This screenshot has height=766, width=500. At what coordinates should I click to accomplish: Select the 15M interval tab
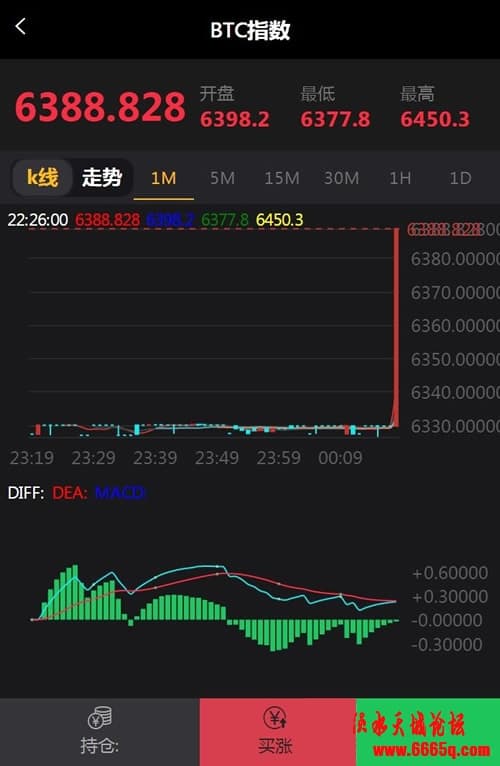point(282,178)
